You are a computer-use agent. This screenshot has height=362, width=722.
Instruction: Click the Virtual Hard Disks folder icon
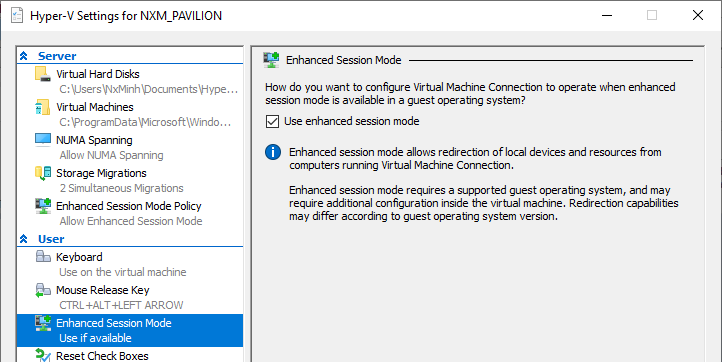43,74
